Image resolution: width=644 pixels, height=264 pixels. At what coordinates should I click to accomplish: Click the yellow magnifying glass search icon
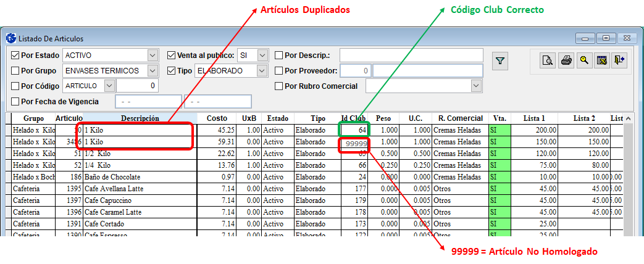pos(583,60)
